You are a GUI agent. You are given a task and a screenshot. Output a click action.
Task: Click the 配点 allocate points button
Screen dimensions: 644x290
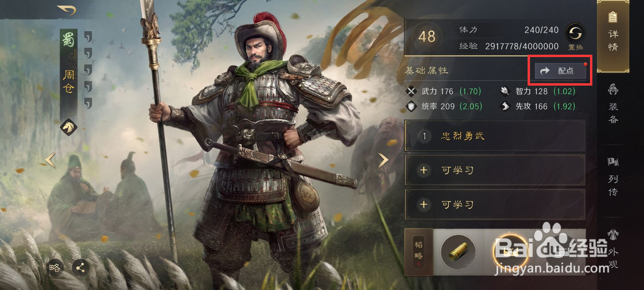click(x=560, y=71)
